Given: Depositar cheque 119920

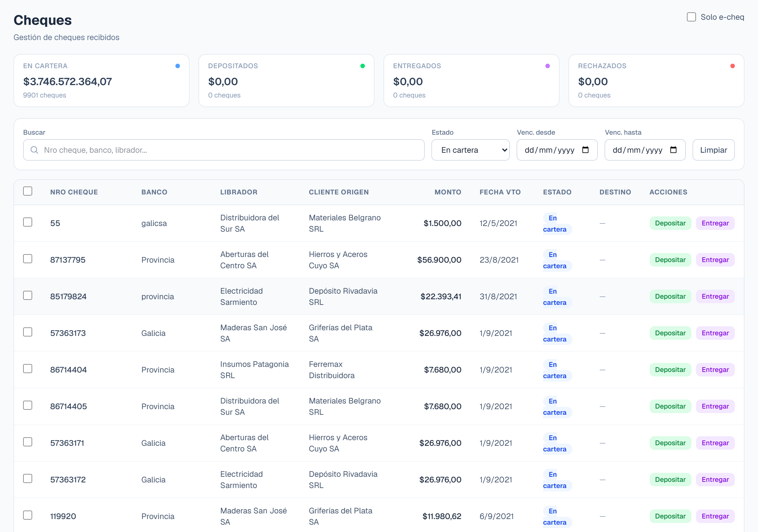Looking at the screenshot, I should 670,516.
